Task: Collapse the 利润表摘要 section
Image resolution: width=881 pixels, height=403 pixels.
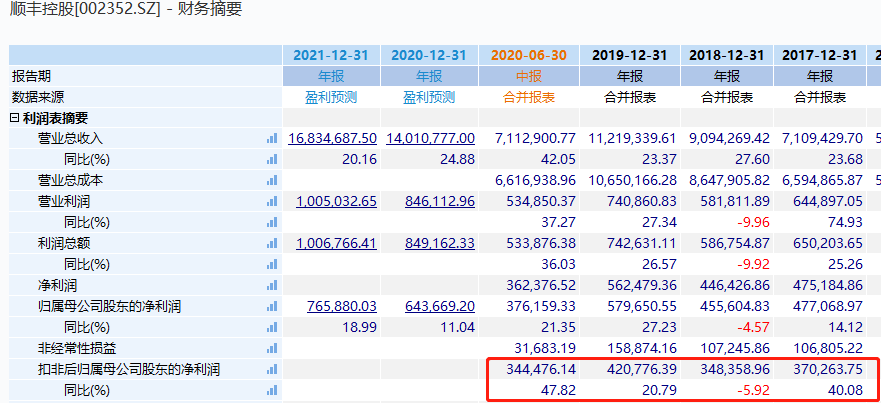Action: (15, 118)
